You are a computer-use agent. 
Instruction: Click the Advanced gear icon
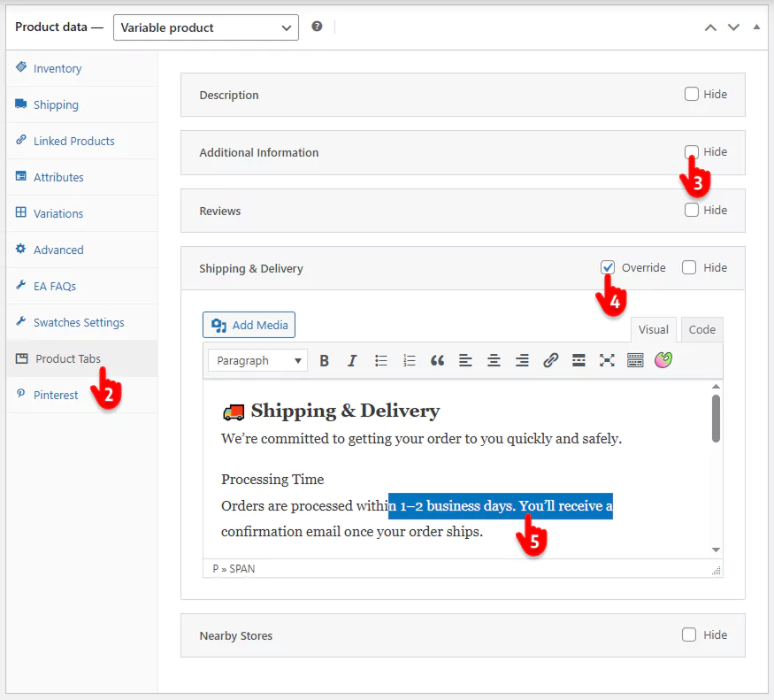pos(20,249)
